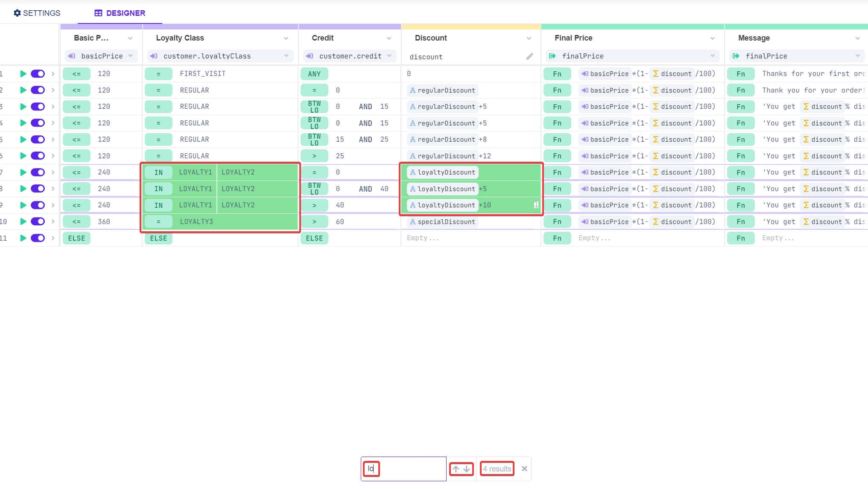Switch to the Designer tab
This screenshot has height=489, width=868.
pyautogui.click(x=120, y=13)
